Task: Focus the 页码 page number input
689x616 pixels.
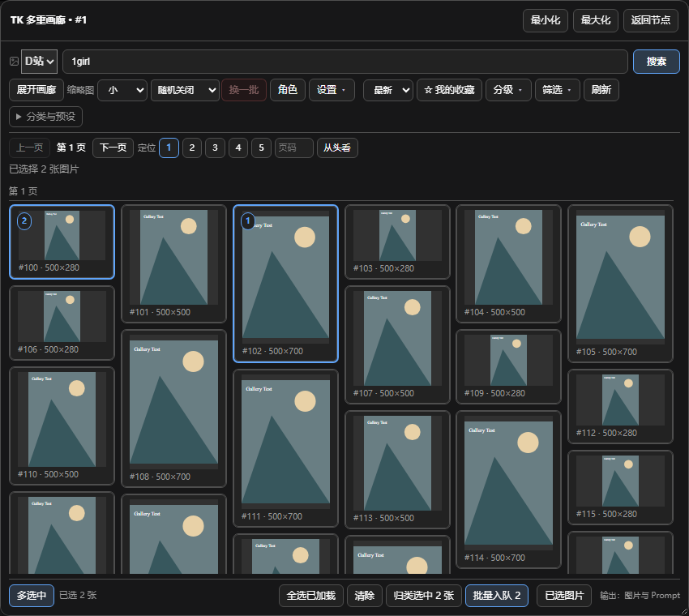Action: (x=294, y=148)
